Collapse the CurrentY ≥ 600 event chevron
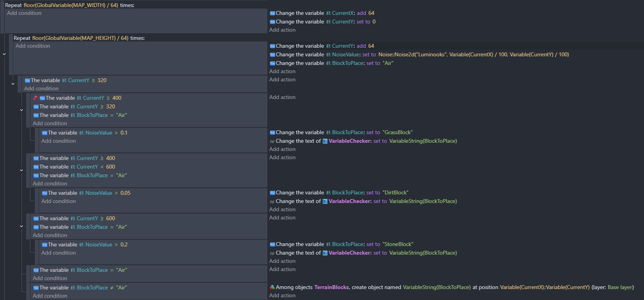Screen dimensions: 644x300 coord(21,226)
